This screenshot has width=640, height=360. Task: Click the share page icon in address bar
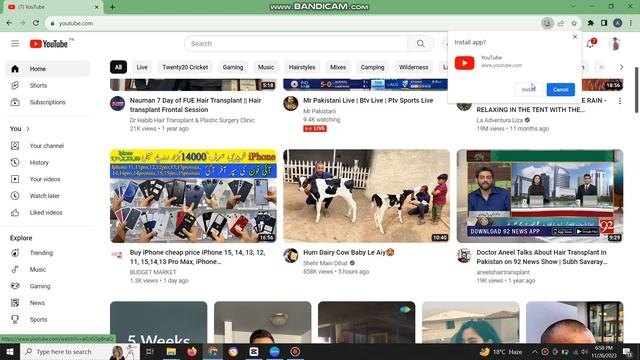point(561,23)
